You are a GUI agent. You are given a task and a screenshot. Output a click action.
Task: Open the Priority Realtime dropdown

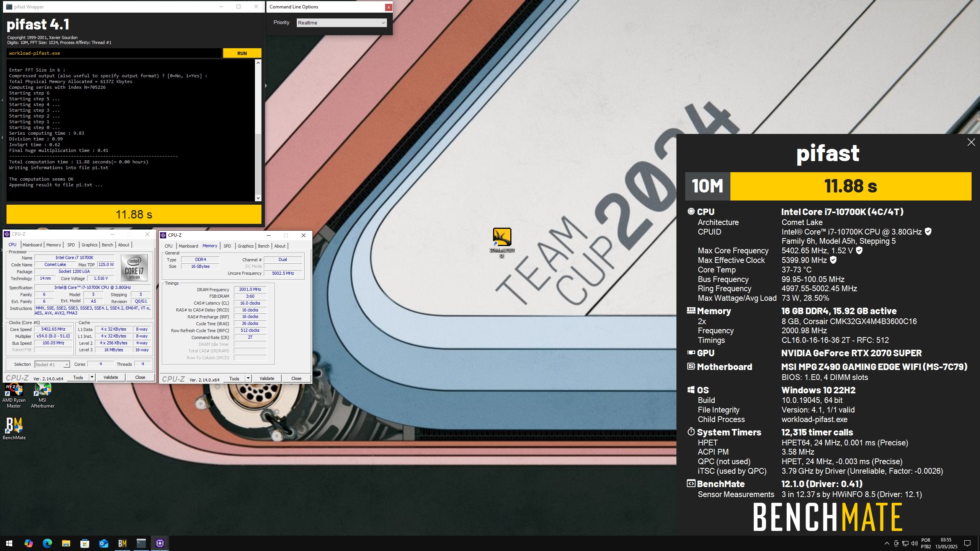(341, 23)
